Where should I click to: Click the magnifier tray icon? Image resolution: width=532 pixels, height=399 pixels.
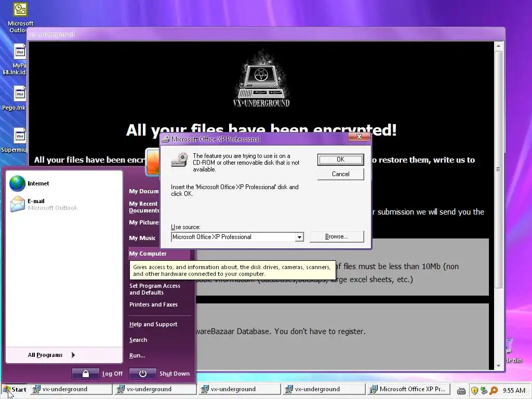pyautogui.click(x=494, y=391)
